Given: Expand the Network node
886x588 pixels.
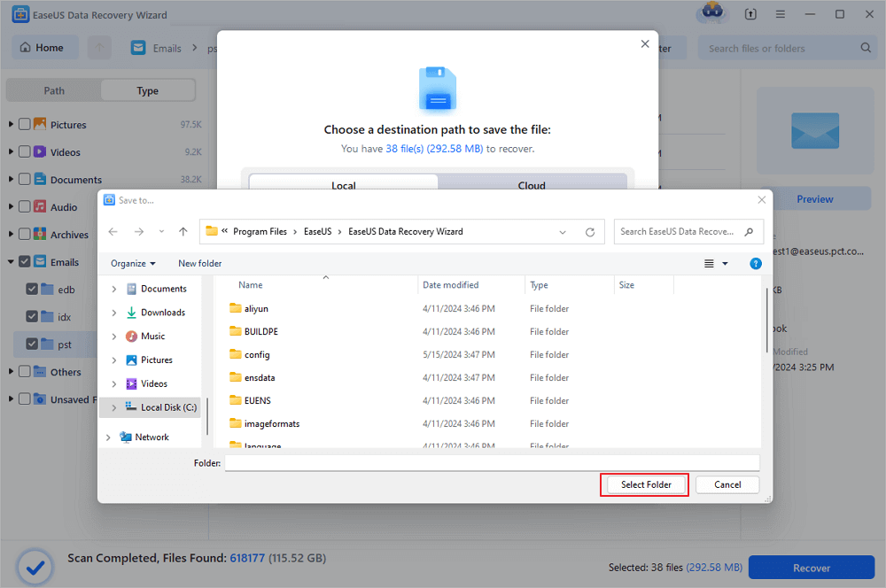Looking at the screenshot, I should pos(108,437).
